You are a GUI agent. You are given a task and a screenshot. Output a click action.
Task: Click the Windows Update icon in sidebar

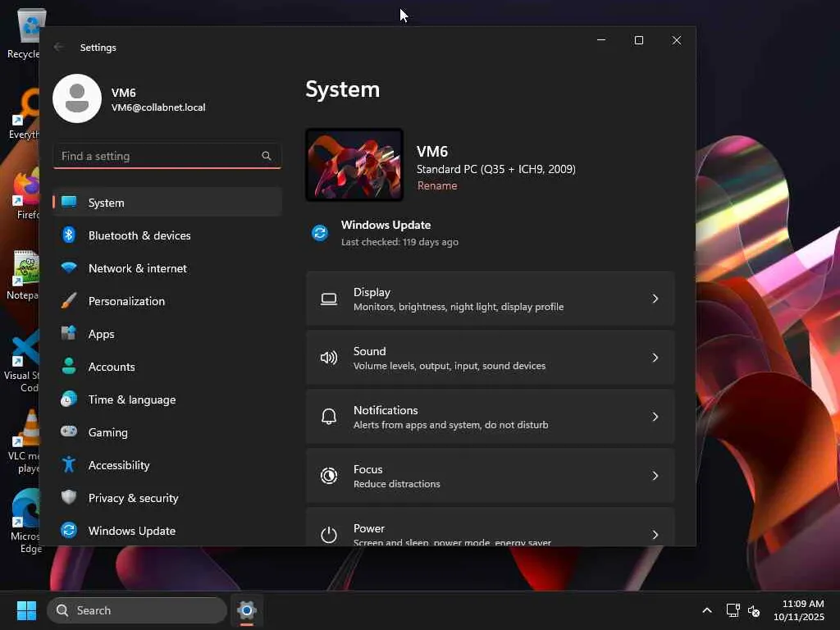coord(69,530)
